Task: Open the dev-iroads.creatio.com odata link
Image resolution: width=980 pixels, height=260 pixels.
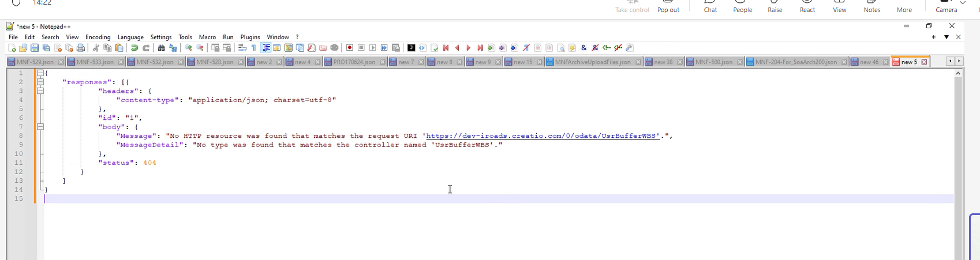Action: pyautogui.click(x=543, y=136)
